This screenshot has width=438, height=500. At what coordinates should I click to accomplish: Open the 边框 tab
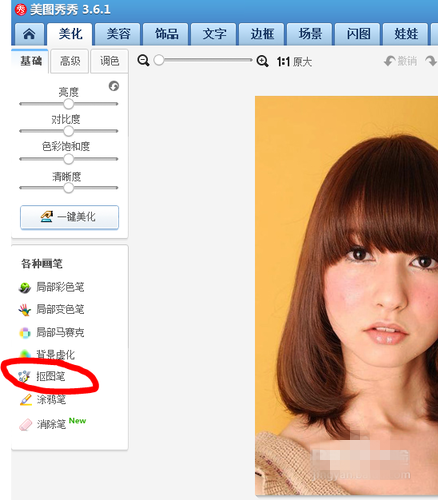click(x=262, y=34)
